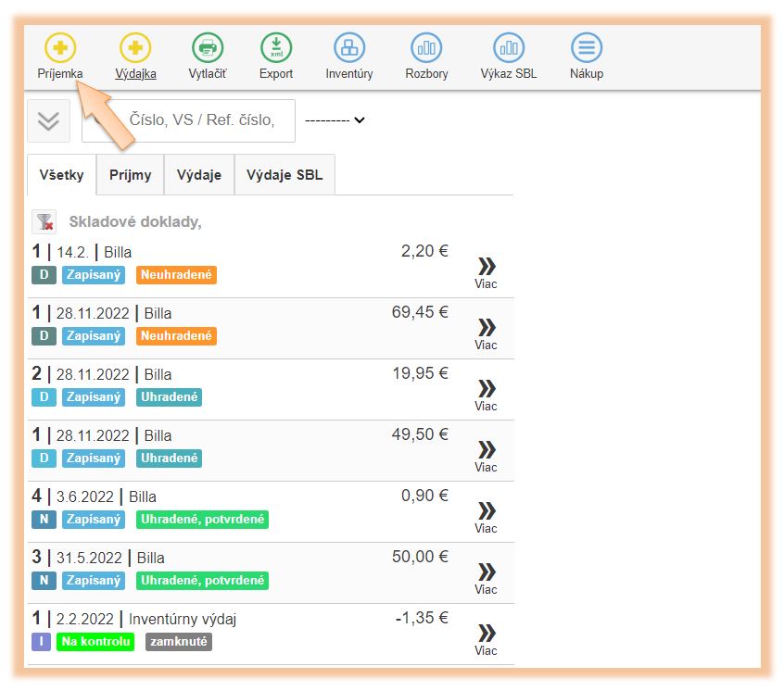Click the Číslo, VS / Ref. číslo search field
Viewport: 784px width, 691px height.
tap(204, 120)
